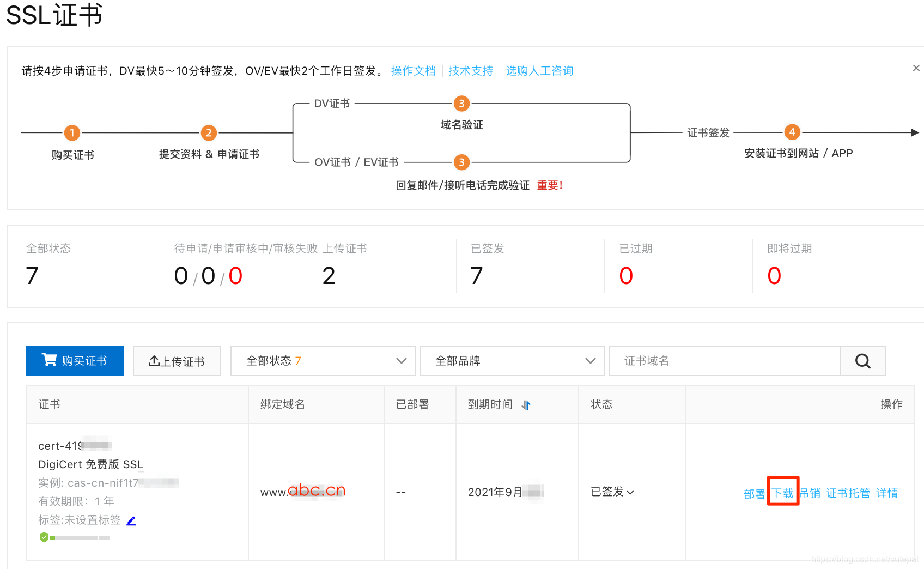The height and width of the screenshot is (569, 924).
Task: Click the 下载 link to download the certificate
Action: coord(783,493)
